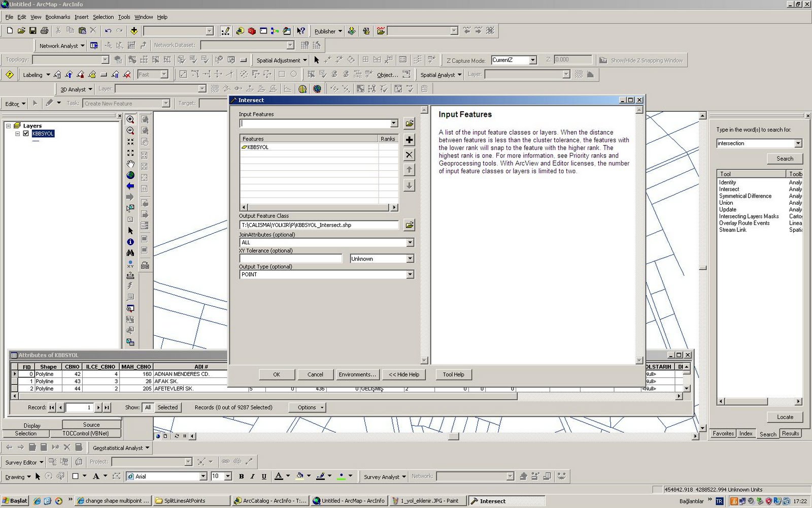This screenshot has height=508, width=812.
Task: Click the XY Tolerance input field
Action: coord(291,259)
